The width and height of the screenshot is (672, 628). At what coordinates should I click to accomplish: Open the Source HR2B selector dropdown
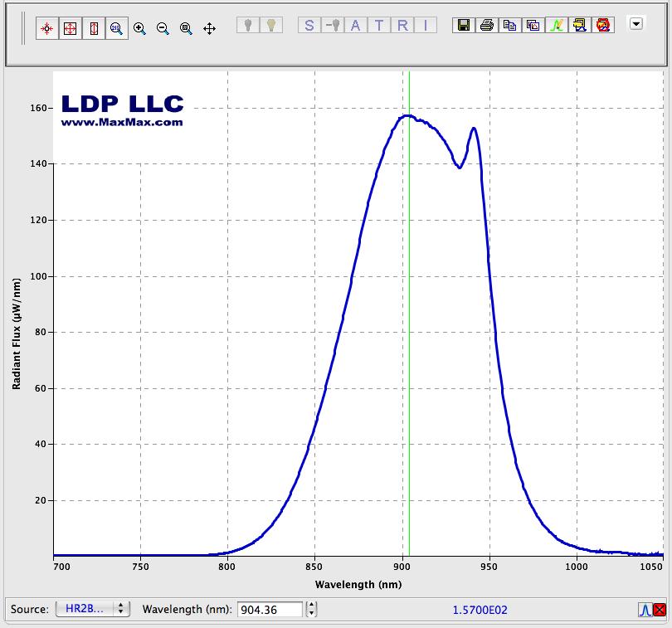pos(93,609)
